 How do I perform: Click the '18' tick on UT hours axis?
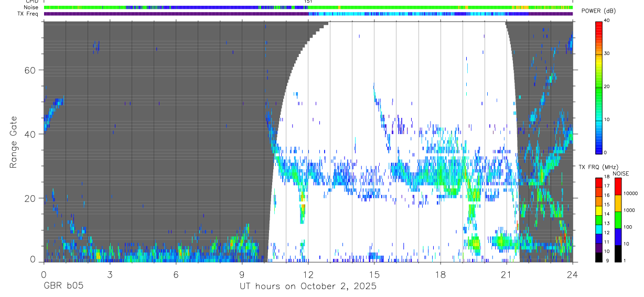pyautogui.click(x=441, y=274)
